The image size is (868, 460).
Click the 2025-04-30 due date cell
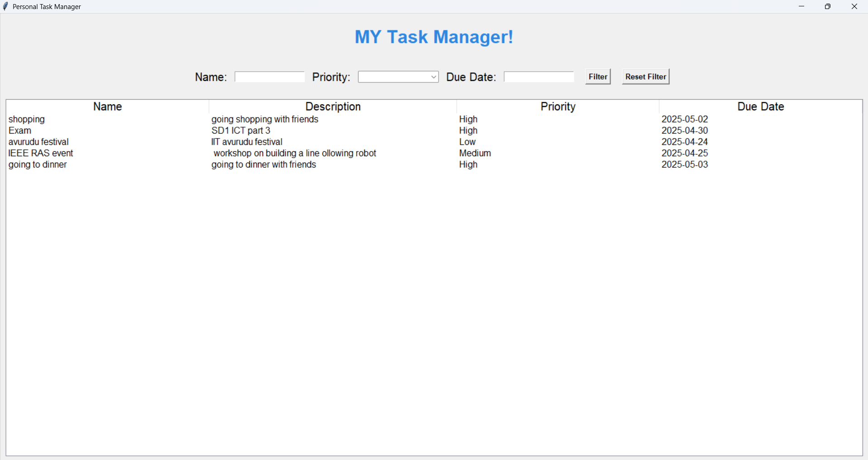pos(684,131)
